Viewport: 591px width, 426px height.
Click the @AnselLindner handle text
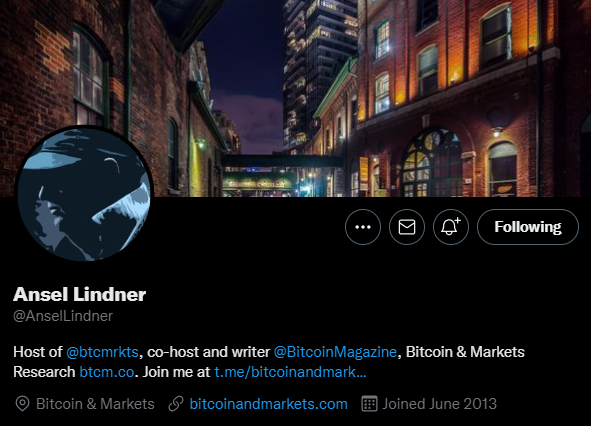point(63,316)
